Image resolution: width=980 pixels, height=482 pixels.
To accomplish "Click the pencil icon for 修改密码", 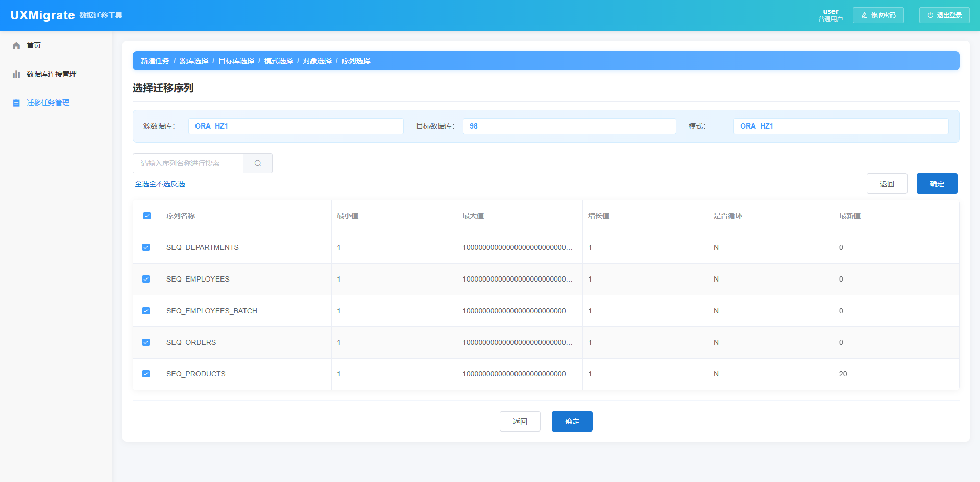I will click(864, 15).
